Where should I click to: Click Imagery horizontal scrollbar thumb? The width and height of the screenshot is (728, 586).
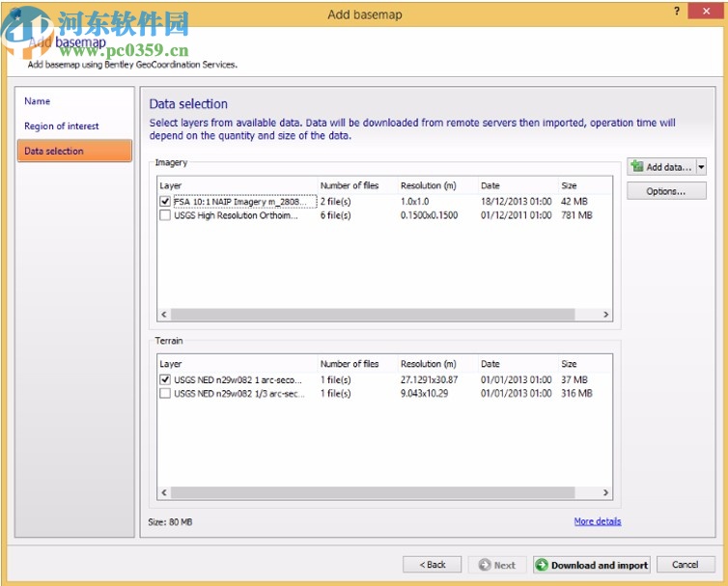(373, 315)
